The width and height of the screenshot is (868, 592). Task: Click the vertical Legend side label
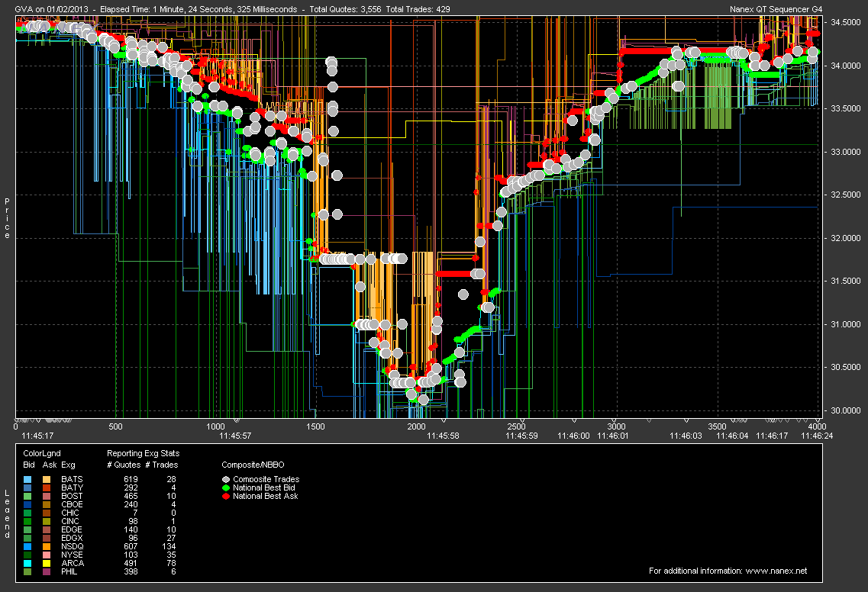[7, 514]
